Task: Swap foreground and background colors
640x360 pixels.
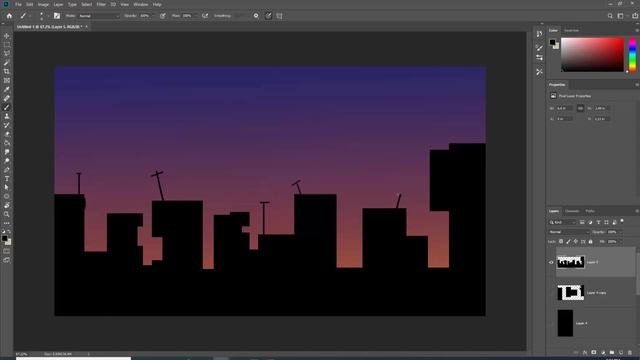Action: 9,231
